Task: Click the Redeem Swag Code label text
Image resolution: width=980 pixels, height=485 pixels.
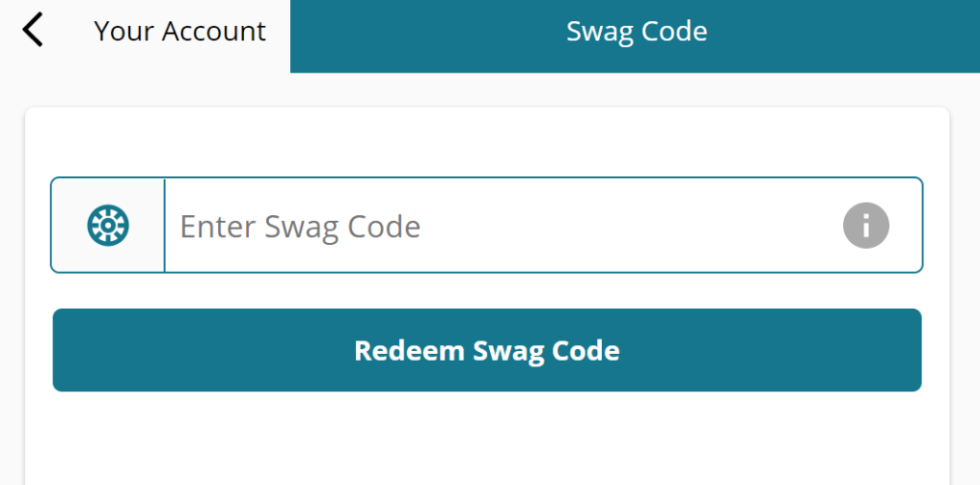Action: (x=487, y=351)
